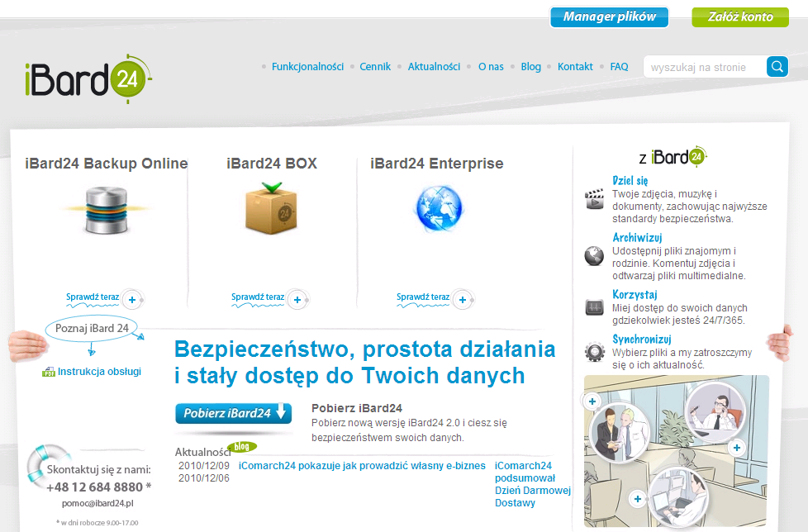Click the Korzystaj heading
The width and height of the screenshot is (808, 532).
pos(635,295)
